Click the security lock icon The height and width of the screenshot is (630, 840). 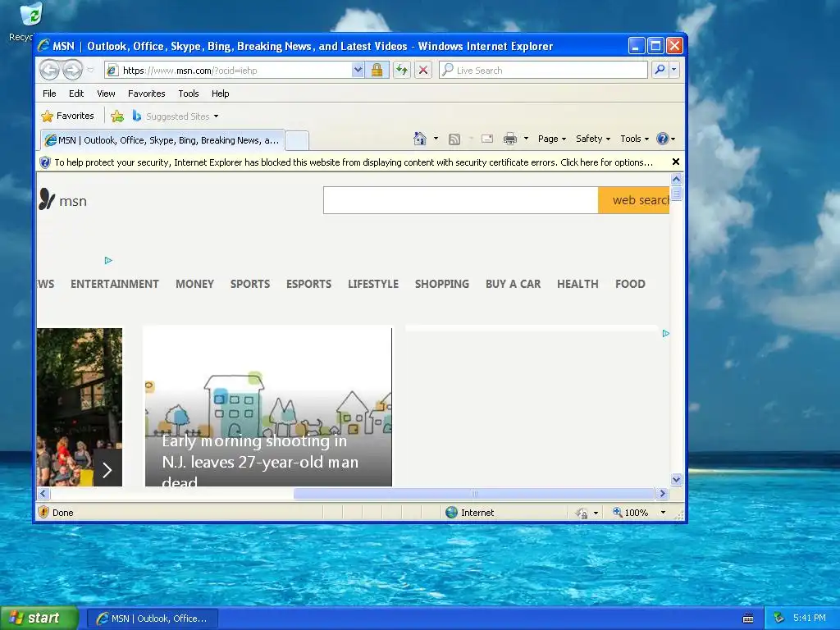[377, 71]
